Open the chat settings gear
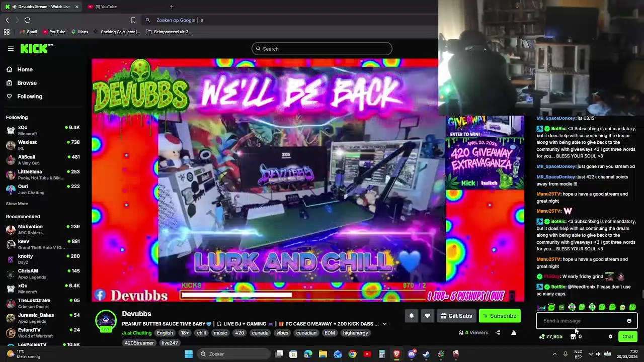This screenshot has height=362, width=644. click(x=610, y=336)
